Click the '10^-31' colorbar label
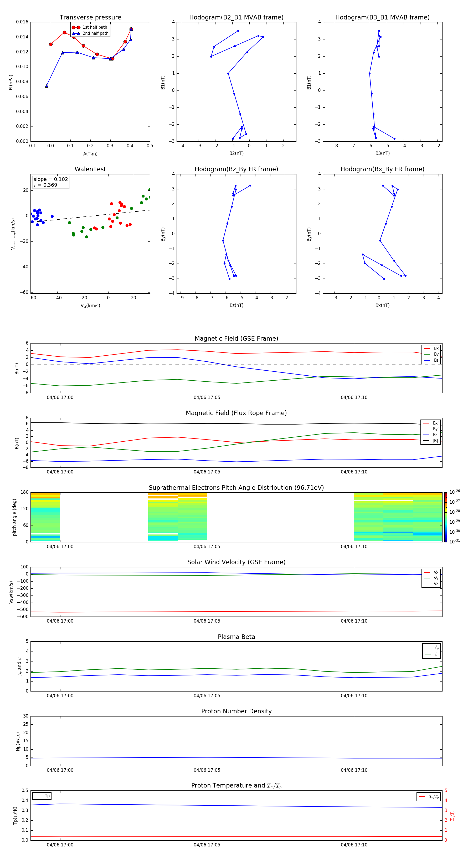Screen dimensions: 473x868 [454, 542]
